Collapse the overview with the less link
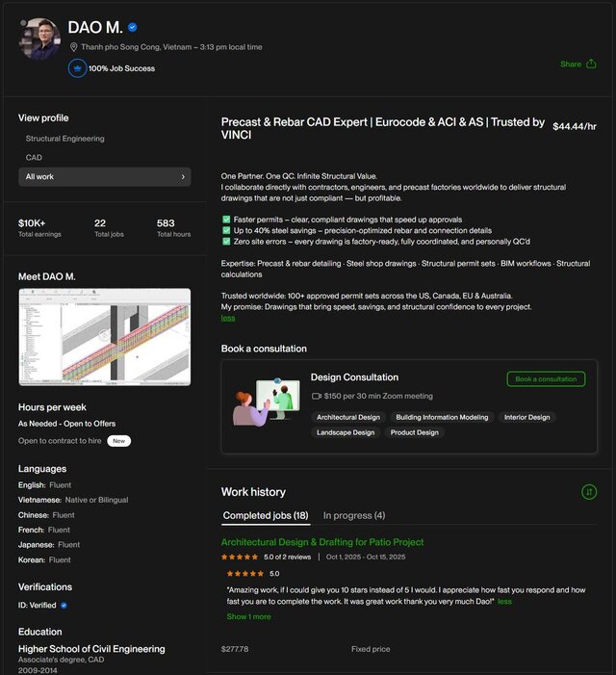This screenshot has width=616, height=675. tap(228, 318)
